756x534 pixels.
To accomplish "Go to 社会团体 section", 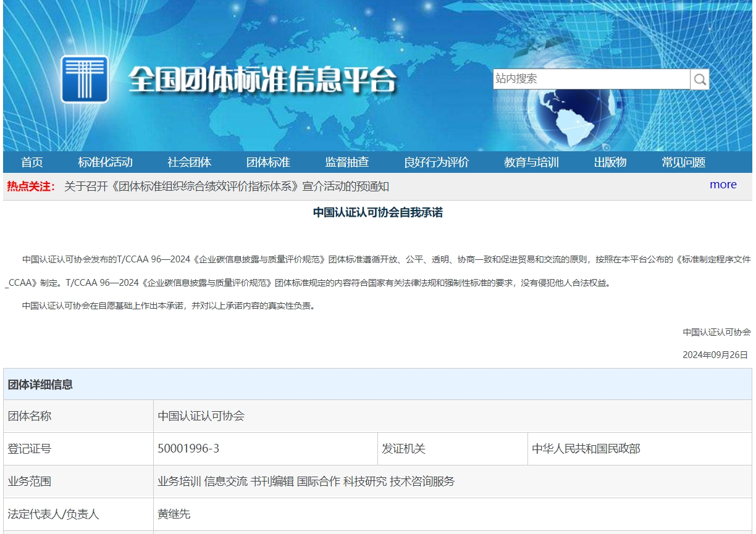I will point(189,162).
